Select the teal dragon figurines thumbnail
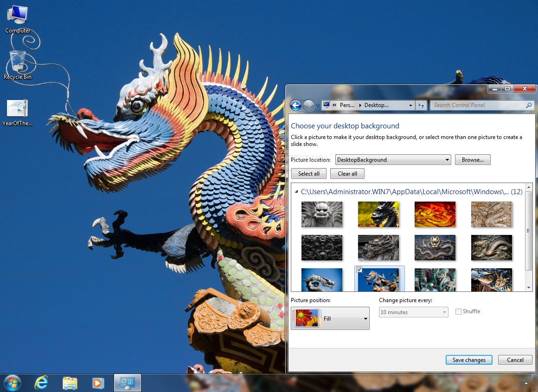 click(x=435, y=280)
